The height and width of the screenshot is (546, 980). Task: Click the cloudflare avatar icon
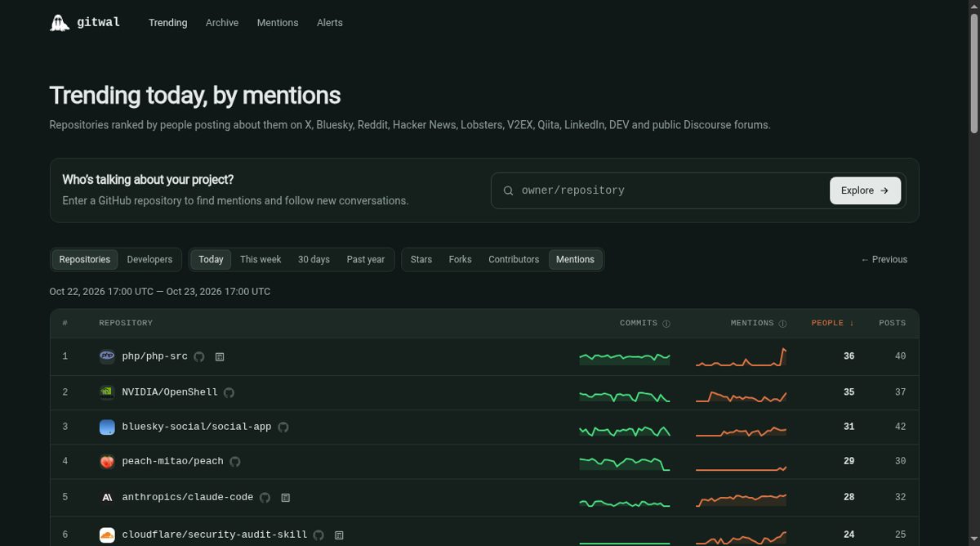point(107,535)
